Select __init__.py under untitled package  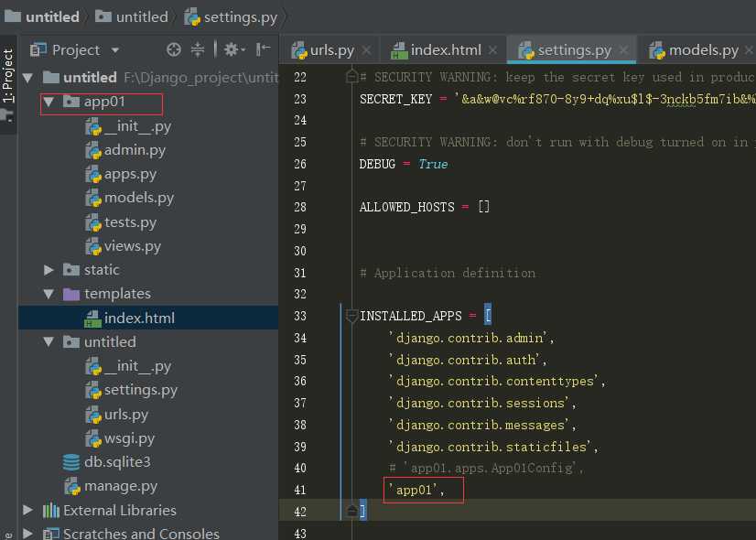coord(128,366)
